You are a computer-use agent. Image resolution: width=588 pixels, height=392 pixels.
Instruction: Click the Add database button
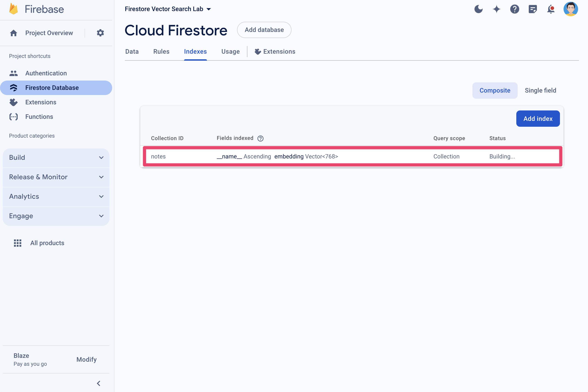(x=264, y=30)
